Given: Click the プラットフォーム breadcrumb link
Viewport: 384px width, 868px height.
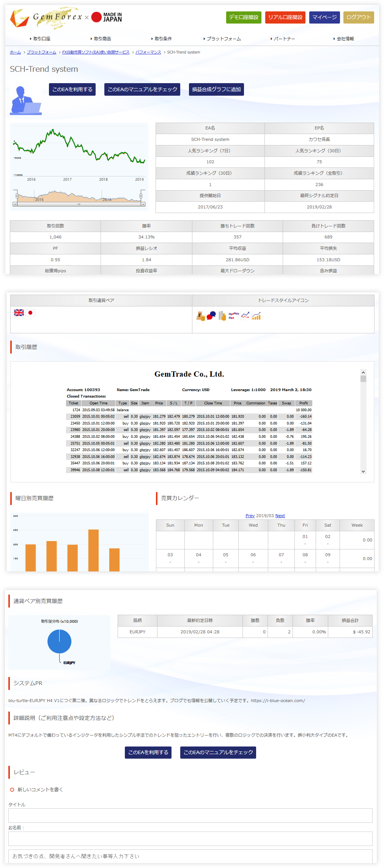Looking at the screenshot, I should [x=41, y=52].
